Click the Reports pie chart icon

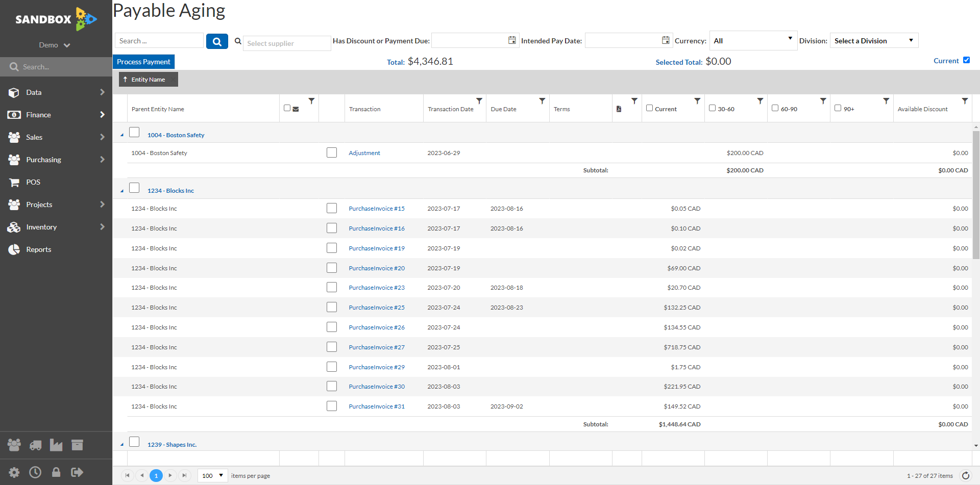[x=14, y=249]
